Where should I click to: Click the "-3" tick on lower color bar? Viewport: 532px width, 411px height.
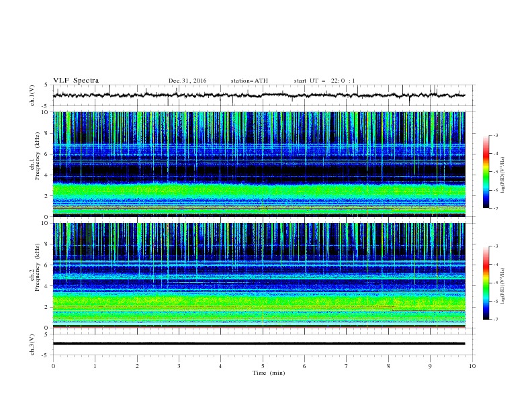pyautogui.click(x=496, y=246)
